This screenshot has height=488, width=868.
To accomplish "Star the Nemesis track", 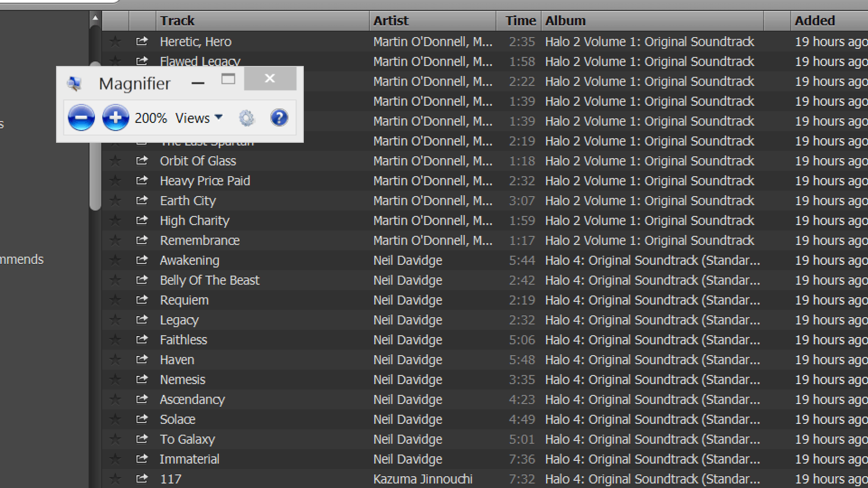I will [x=115, y=380].
